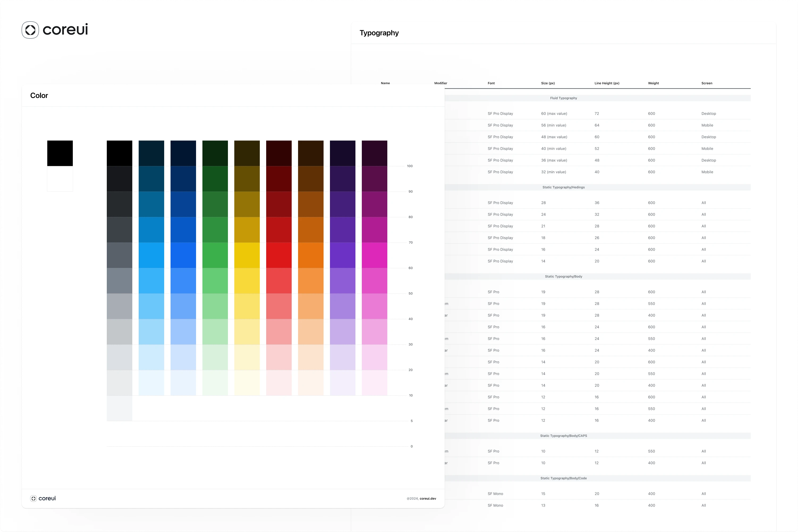798x532 pixels.
Task: Click the Weight column header
Action: [653, 83]
